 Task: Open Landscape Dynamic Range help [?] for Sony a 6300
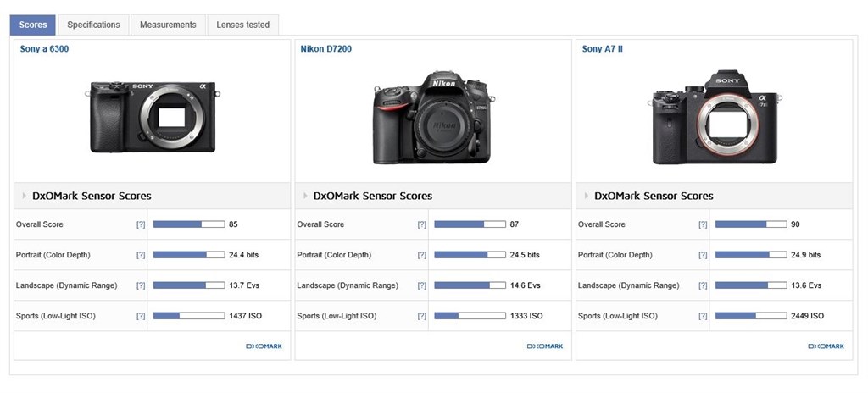pos(141,285)
